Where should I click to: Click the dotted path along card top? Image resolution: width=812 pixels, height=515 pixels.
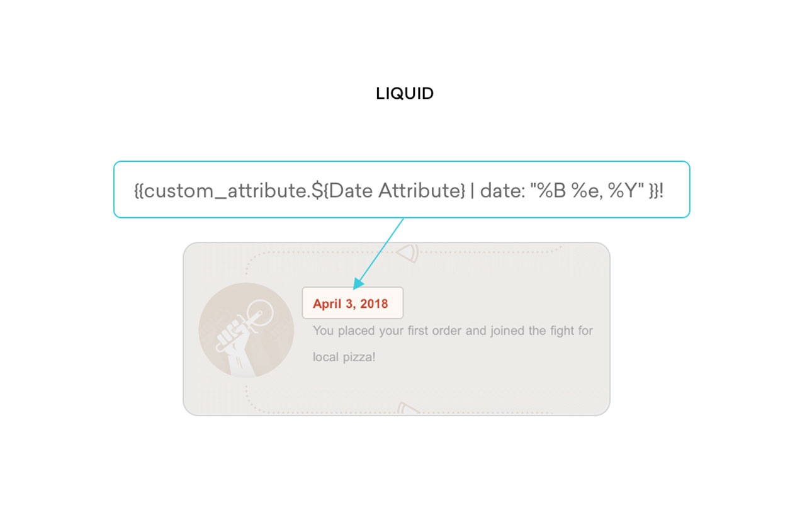coord(403,253)
